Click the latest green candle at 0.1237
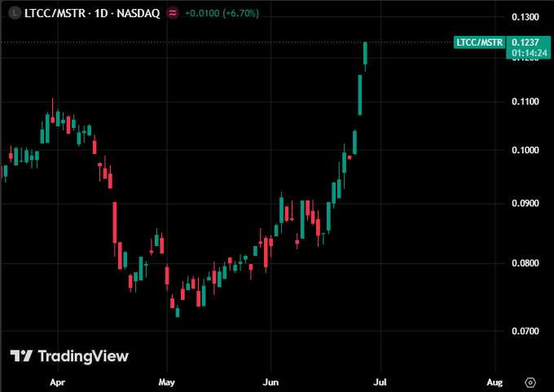554x392 pixels. coord(365,53)
